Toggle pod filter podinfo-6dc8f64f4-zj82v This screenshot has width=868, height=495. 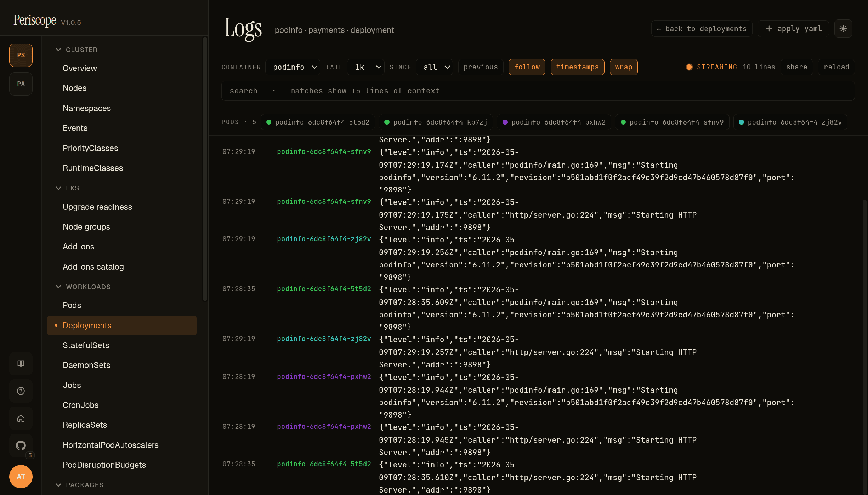[790, 122]
